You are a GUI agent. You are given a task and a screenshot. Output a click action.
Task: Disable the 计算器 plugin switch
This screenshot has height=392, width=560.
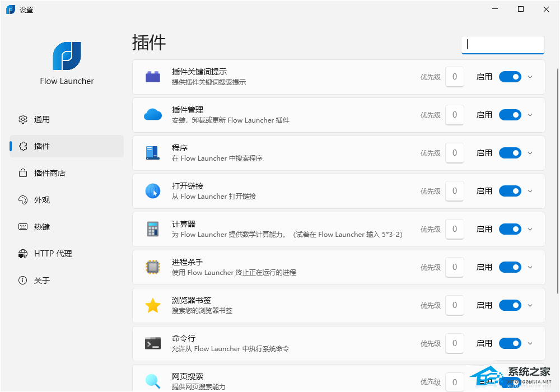click(x=510, y=229)
